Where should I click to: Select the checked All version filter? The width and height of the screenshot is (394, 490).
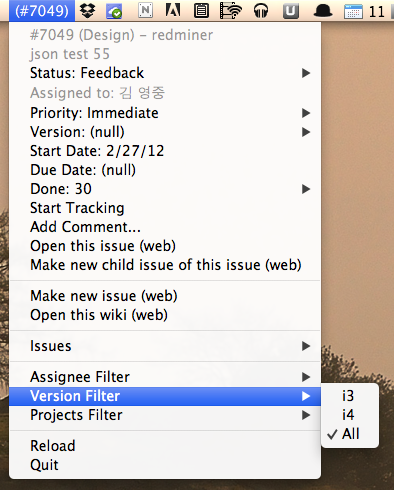(x=350, y=434)
